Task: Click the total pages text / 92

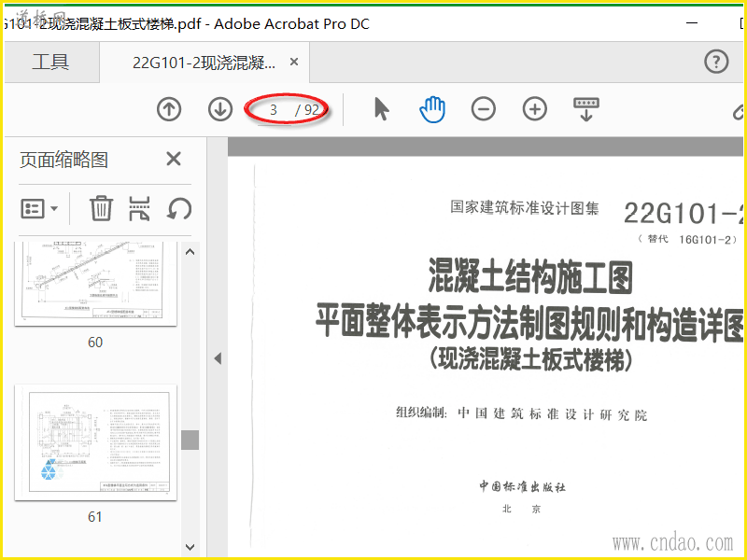Action: coord(307,110)
